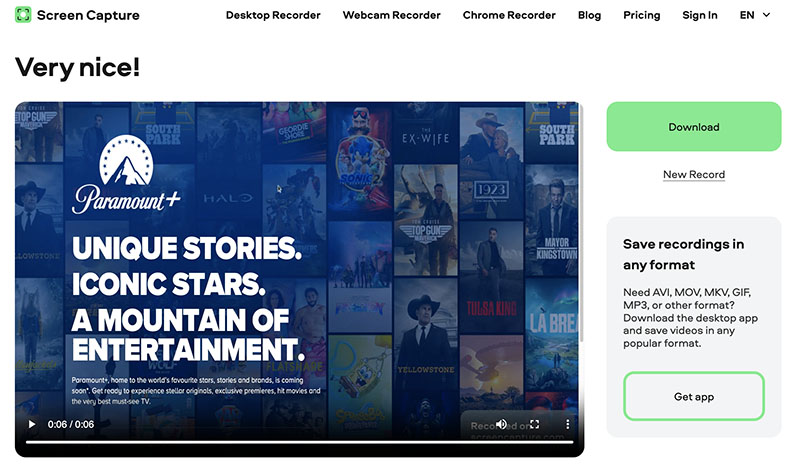
Task: Play the recorded video
Action: coord(31,425)
